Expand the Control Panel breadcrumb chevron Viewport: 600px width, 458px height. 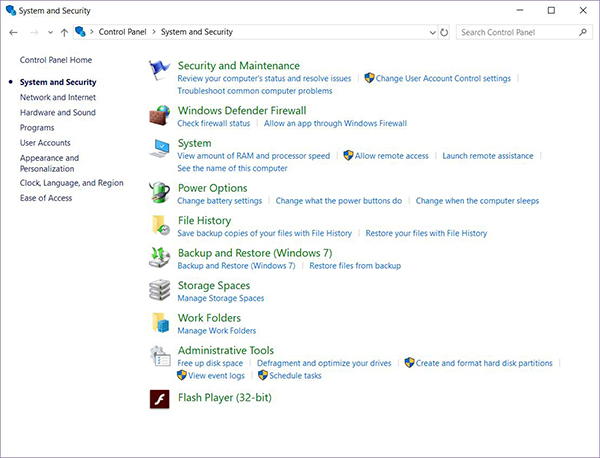(x=155, y=33)
